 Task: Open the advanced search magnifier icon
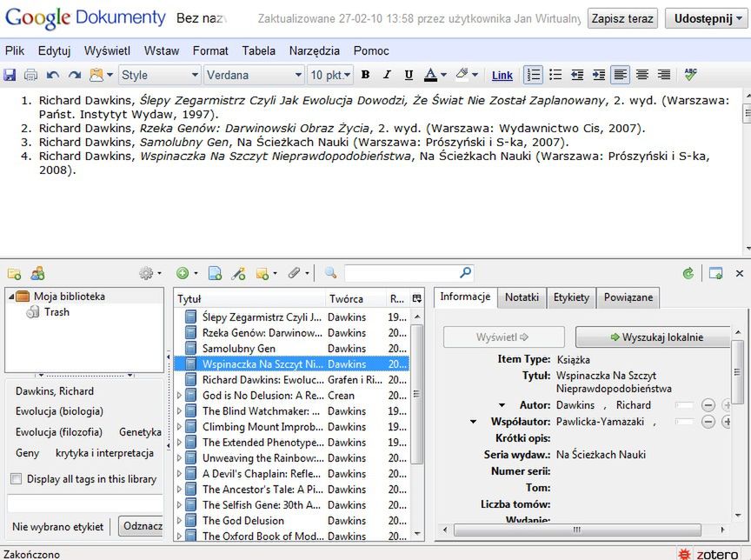tap(330, 273)
